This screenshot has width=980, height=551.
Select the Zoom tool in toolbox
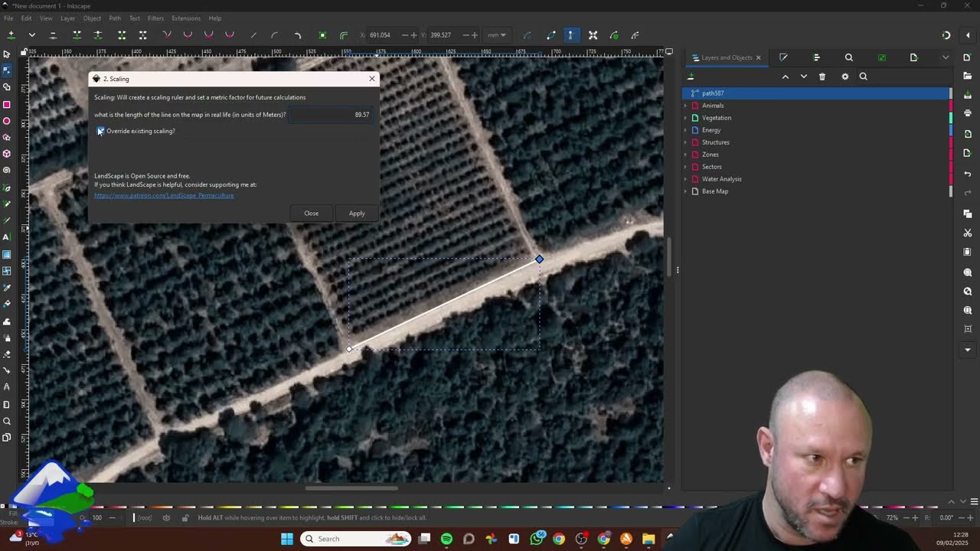point(7,421)
